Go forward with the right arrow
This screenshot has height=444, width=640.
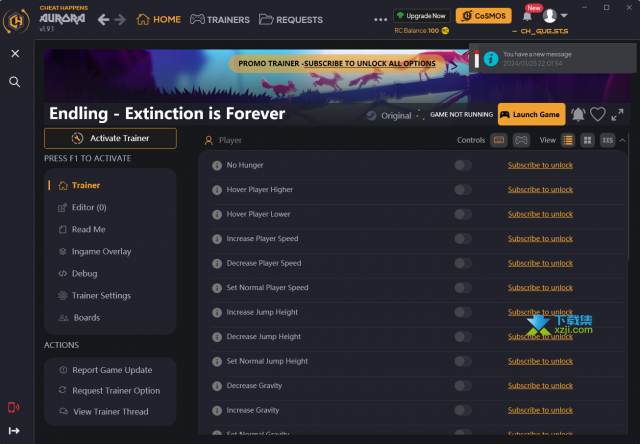pyautogui.click(x=120, y=20)
